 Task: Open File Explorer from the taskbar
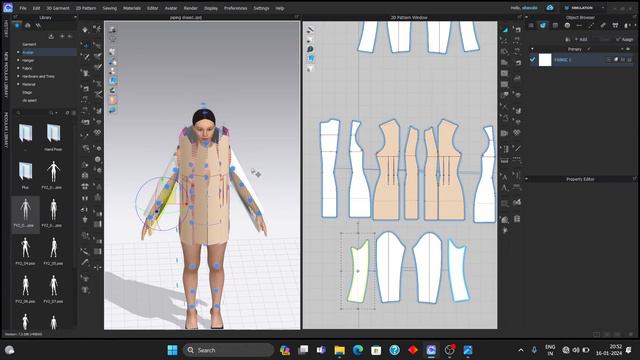[339, 350]
